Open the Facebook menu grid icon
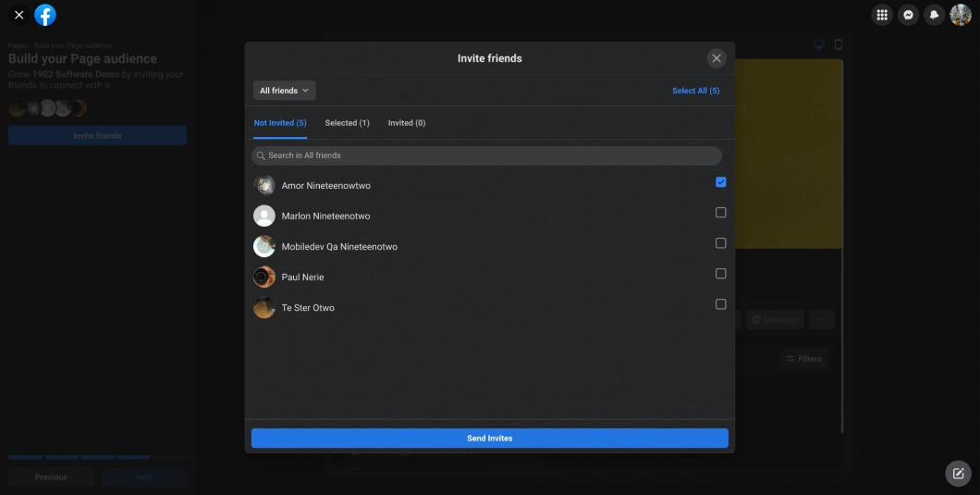The height and width of the screenshot is (495, 980). tap(882, 15)
